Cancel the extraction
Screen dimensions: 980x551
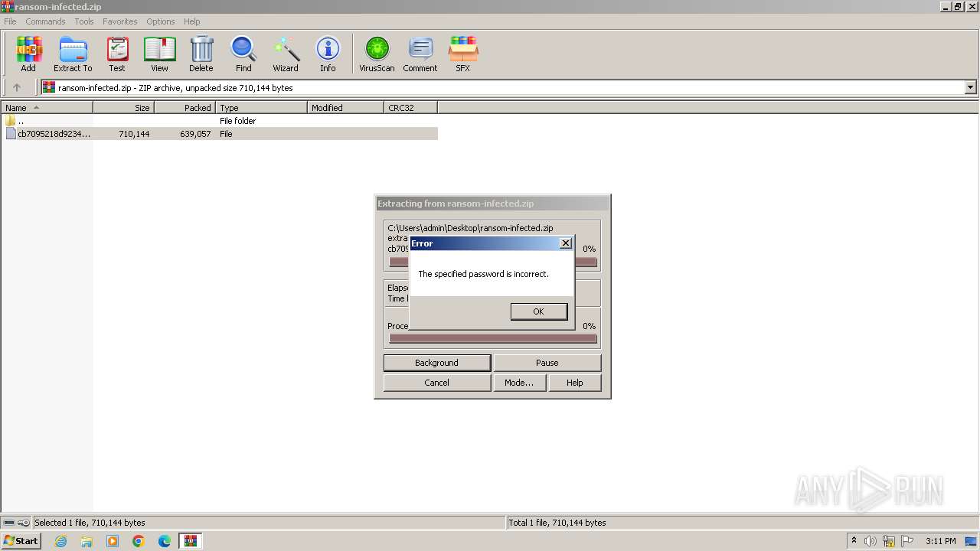pos(437,383)
